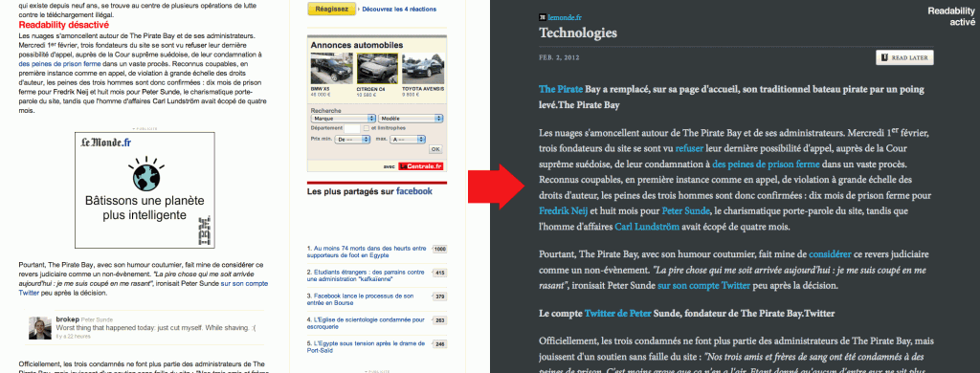Viewport: 980px width, 373px height.
Task: Open the Marque dropdown
Action: (344, 118)
